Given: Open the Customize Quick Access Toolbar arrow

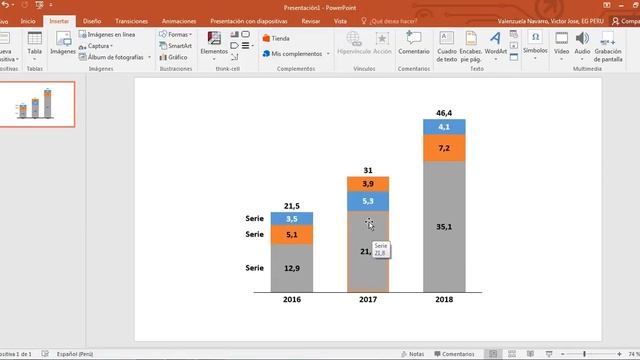Looking at the screenshot, I should click(51, 5).
